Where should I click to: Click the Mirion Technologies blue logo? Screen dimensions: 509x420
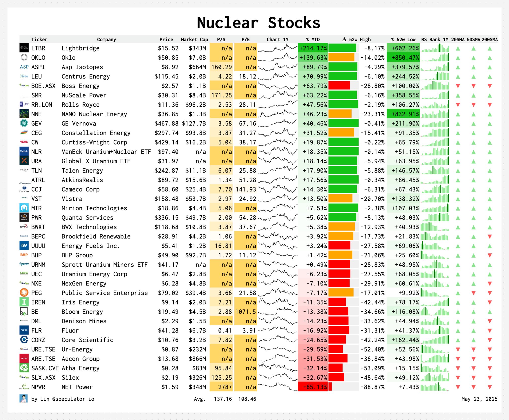pyautogui.click(x=24, y=208)
